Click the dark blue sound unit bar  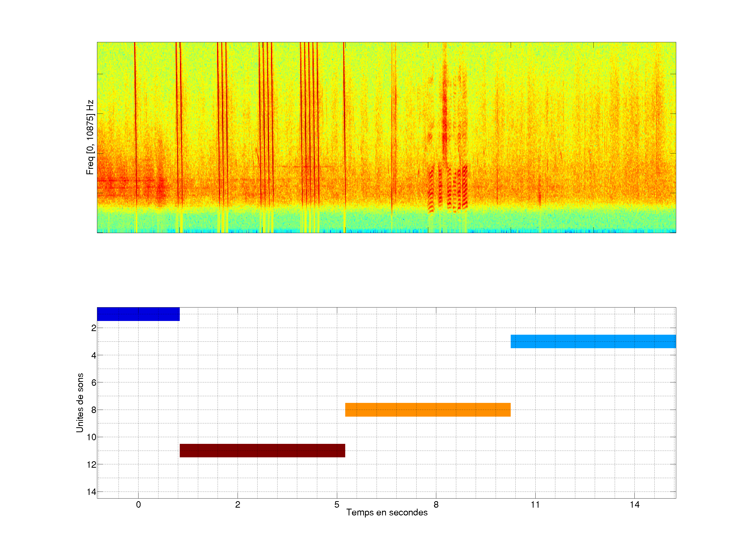coord(138,314)
